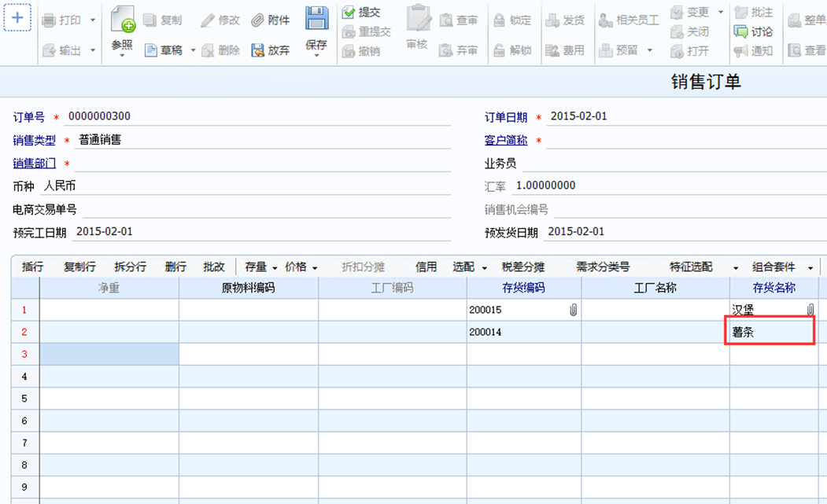Click 复制行 copy row

[x=79, y=267]
